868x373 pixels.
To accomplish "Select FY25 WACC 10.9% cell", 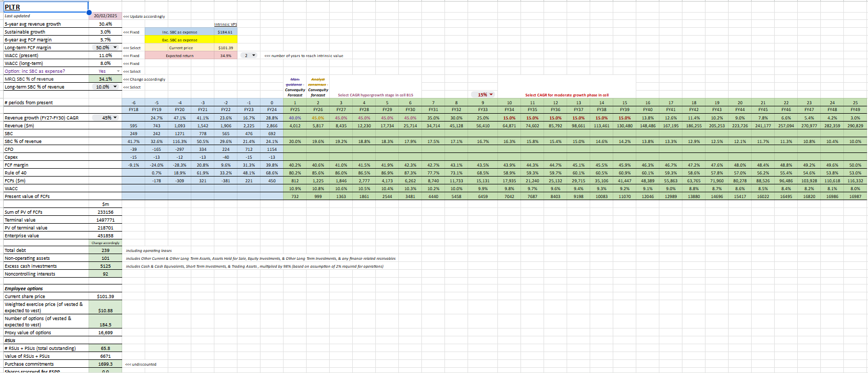I will (x=295, y=189).
